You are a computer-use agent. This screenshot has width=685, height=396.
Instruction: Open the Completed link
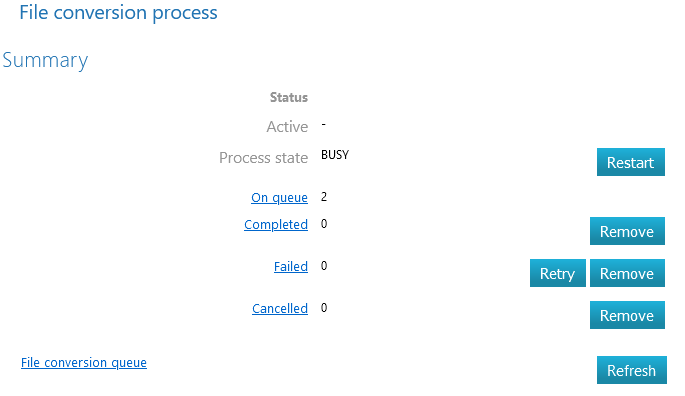(276, 224)
